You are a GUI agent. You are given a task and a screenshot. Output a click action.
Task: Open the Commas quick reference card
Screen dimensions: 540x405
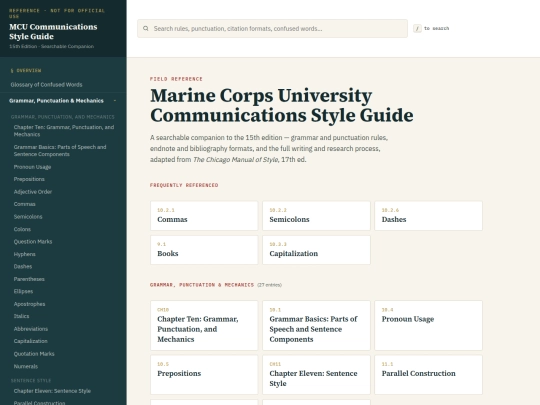(204, 216)
